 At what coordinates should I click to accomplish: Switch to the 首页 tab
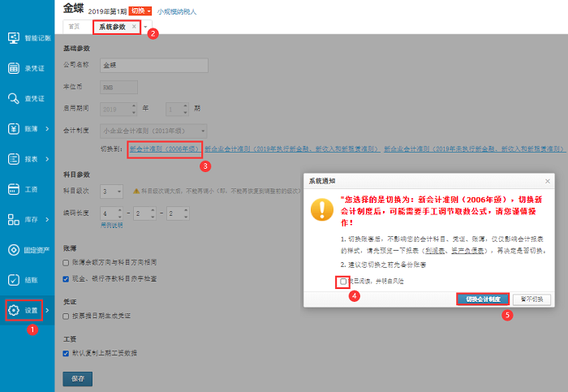pos(75,27)
